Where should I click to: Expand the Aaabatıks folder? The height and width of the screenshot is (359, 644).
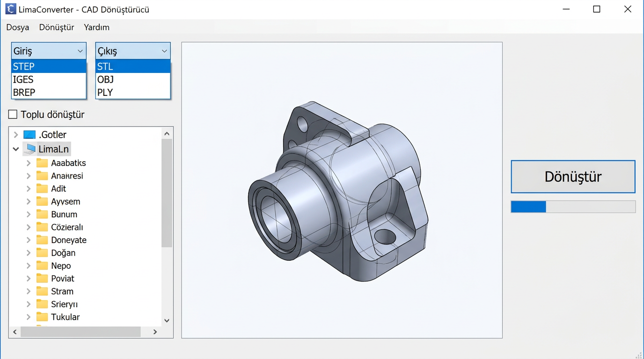click(x=29, y=163)
